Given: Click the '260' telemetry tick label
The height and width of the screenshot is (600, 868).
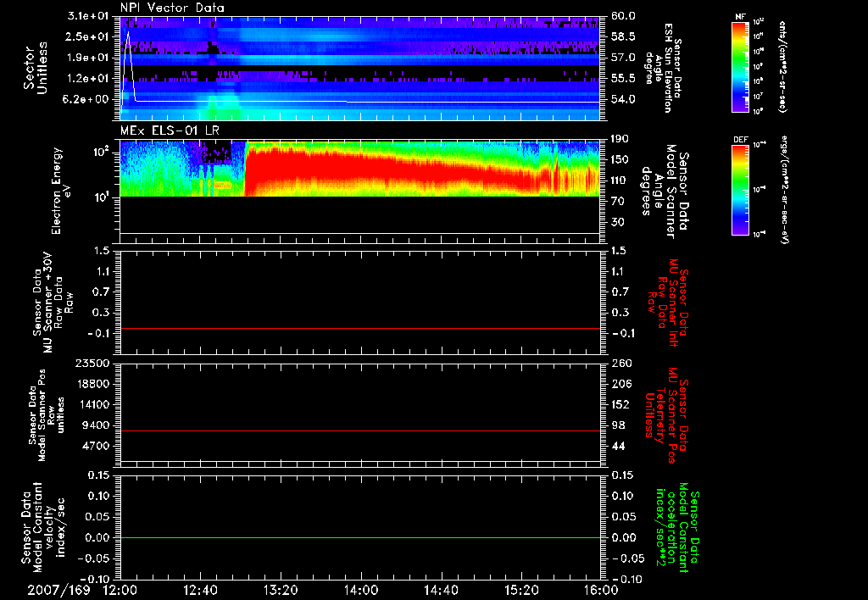Looking at the screenshot, I should [620, 363].
